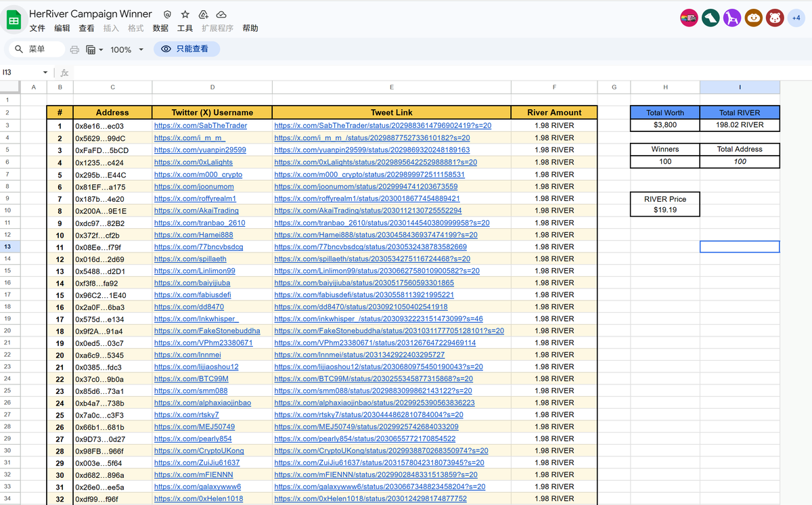
Task: Star the HerRiver Campaign Winner document
Action: 185,14
